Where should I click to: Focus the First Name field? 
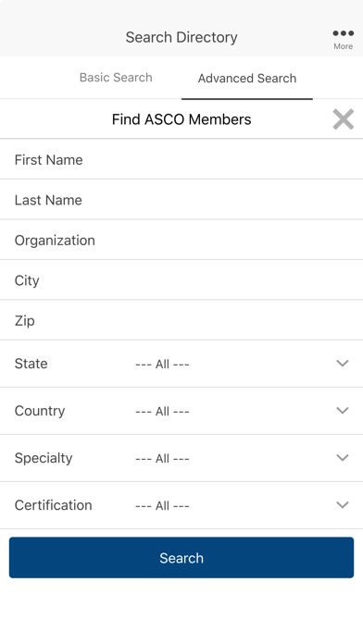click(181, 159)
